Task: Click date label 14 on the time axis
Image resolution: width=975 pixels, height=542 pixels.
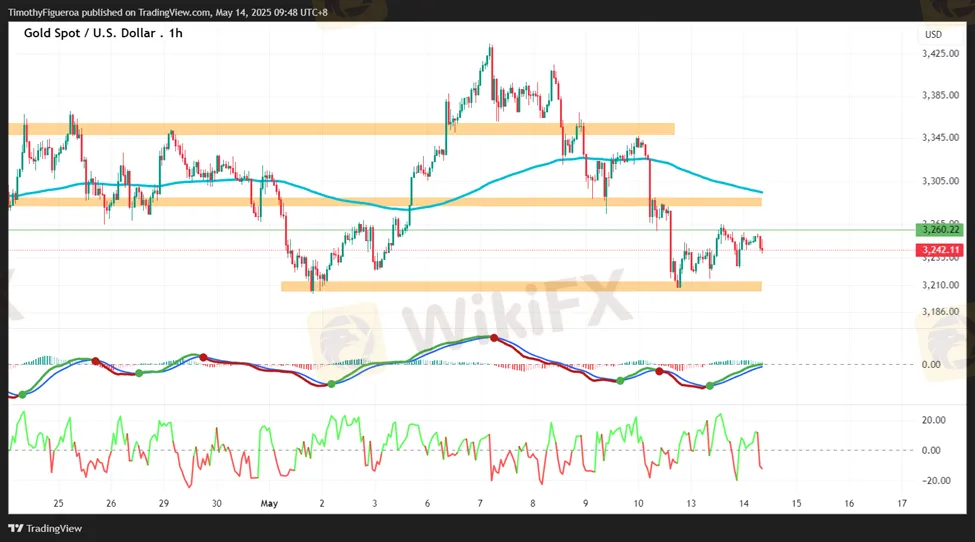Action: tap(744, 503)
